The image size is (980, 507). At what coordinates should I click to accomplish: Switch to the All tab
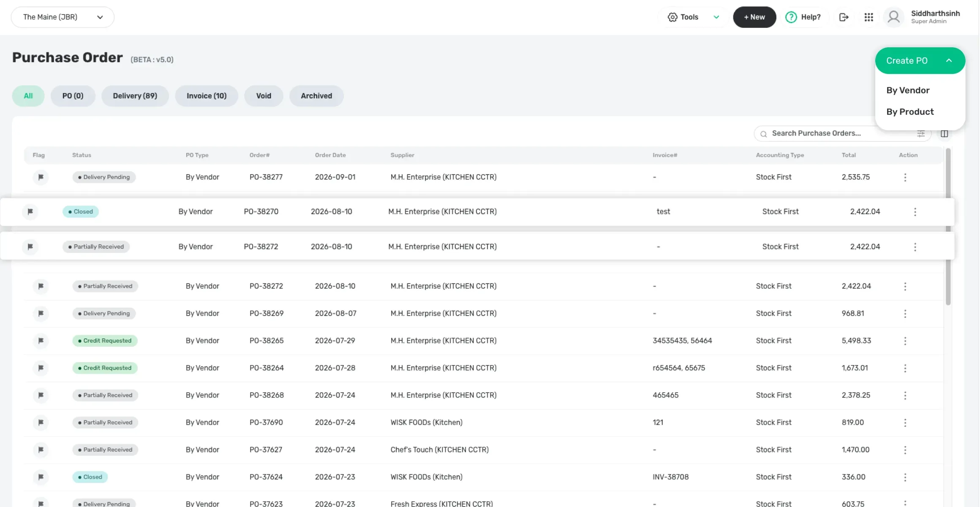tap(28, 96)
